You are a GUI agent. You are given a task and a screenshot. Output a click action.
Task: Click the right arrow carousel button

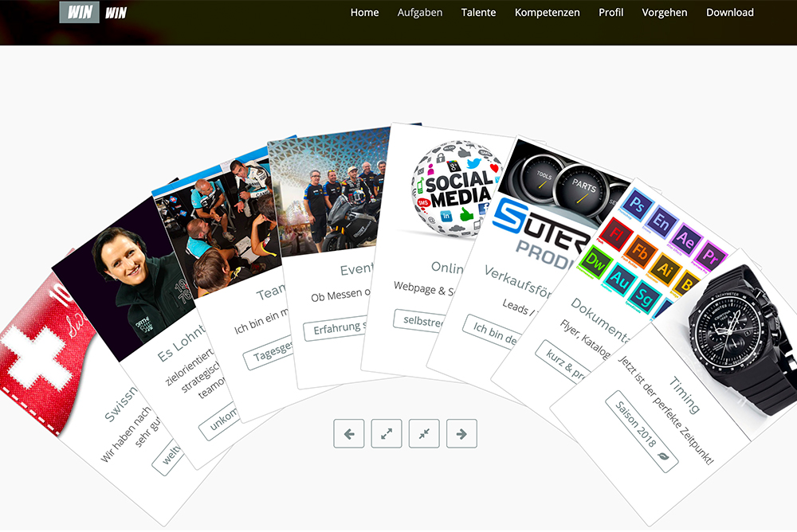click(x=461, y=433)
